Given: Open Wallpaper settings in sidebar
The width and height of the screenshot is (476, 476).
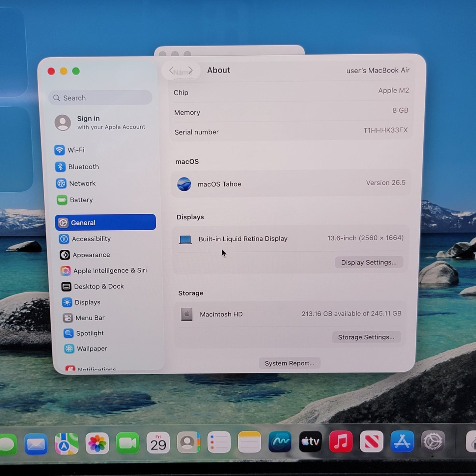Looking at the screenshot, I should 86,349.
